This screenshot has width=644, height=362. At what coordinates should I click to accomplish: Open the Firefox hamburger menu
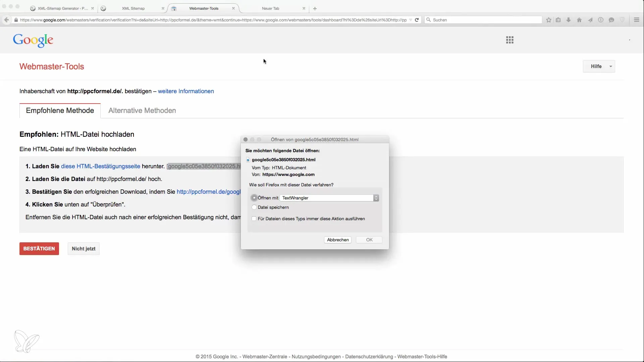click(637, 20)
